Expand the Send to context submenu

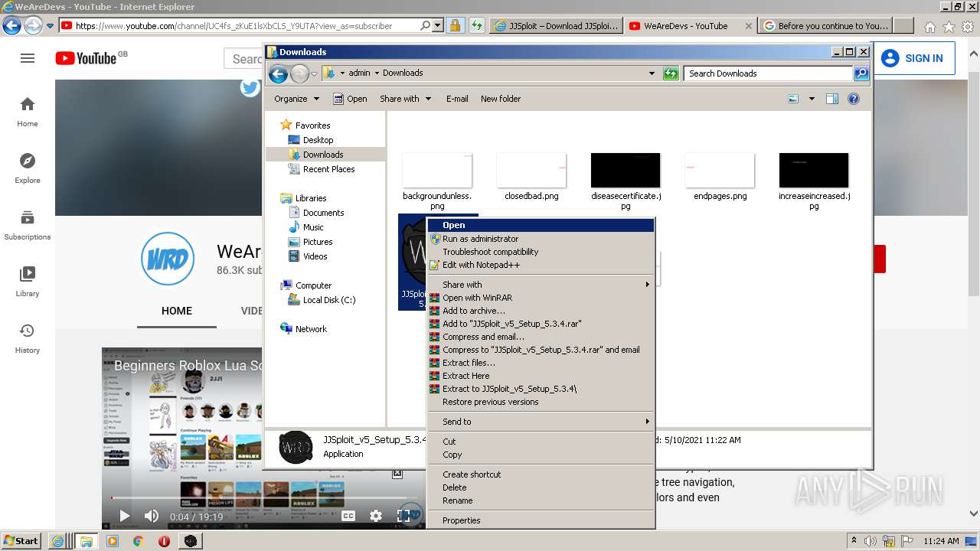541,422
